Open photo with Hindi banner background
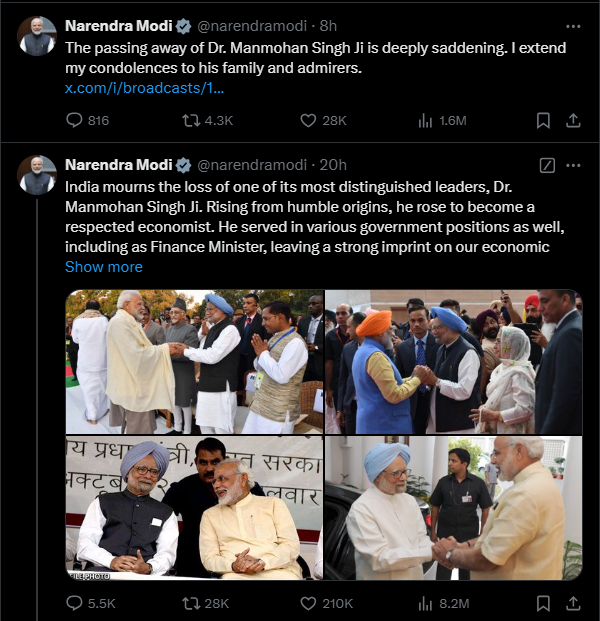This screenshot has width=600, height=621. [x=194, y=508]
